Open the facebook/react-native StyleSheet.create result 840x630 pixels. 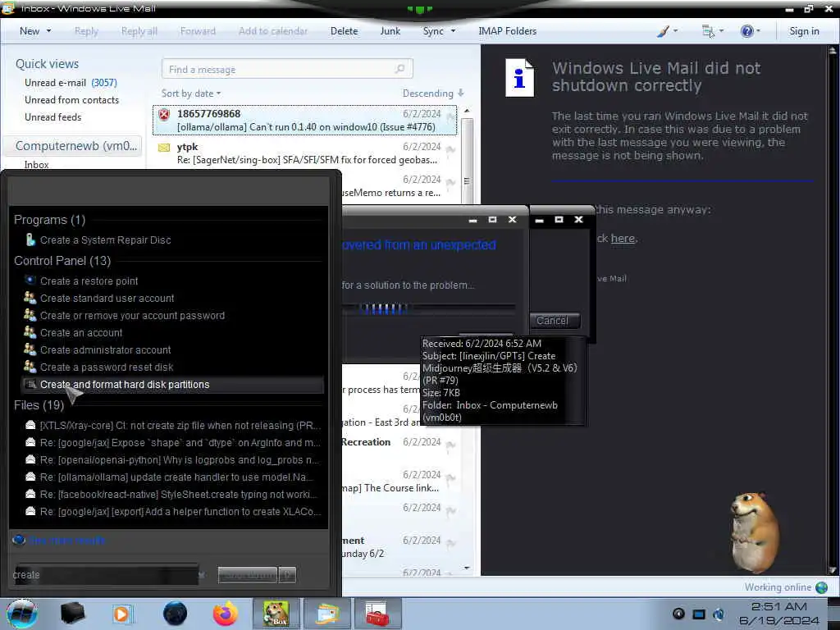[x=172, y=494]
